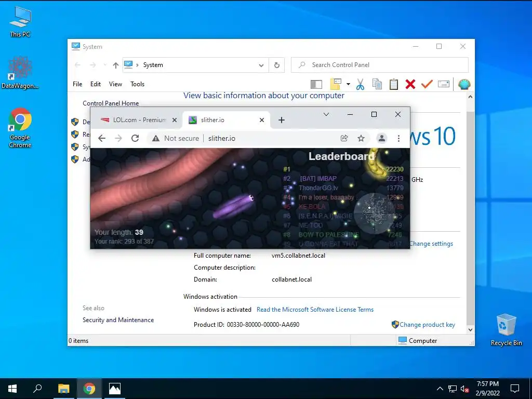The height and width of the screenshot is (399, 532).
Task: Toggle the navigation pane icon in System toolbar
Action: pyautogui.click(x=316, y=84)
